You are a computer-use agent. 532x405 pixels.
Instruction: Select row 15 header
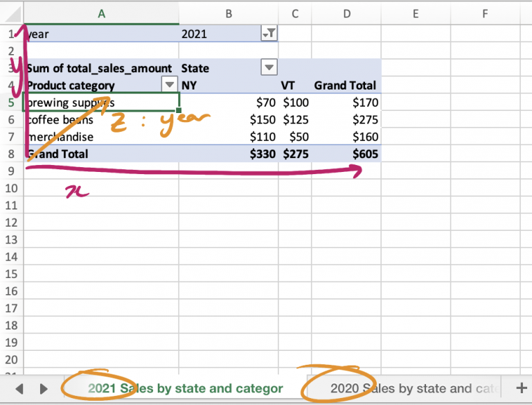click(11, 273)
